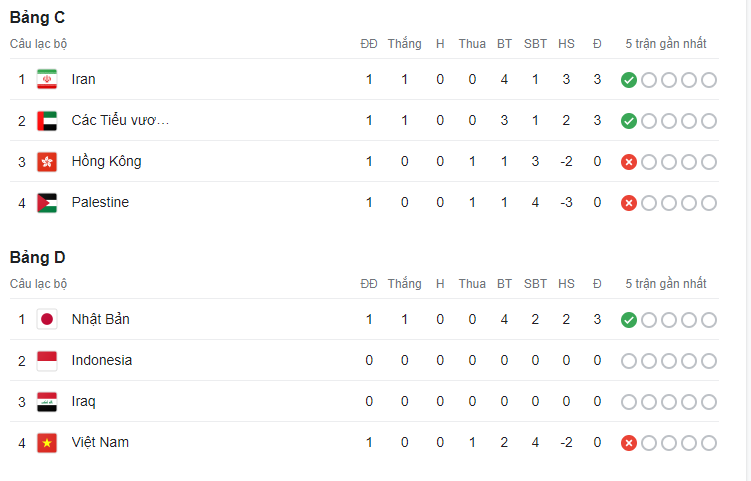The width and height of the screenshot is (751, 481).
Task: Click the Palestine flag icon
Action: click(47, 203)
